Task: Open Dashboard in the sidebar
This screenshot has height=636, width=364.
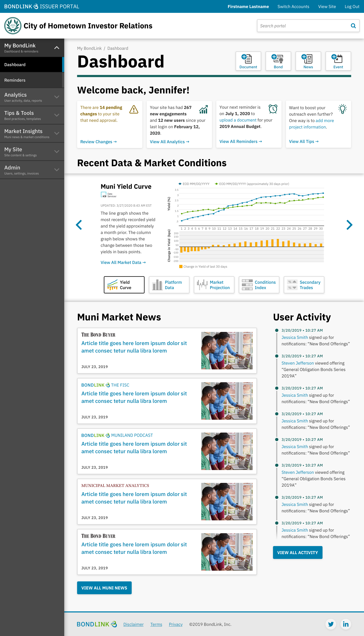Action: click(x=32, y=65)
